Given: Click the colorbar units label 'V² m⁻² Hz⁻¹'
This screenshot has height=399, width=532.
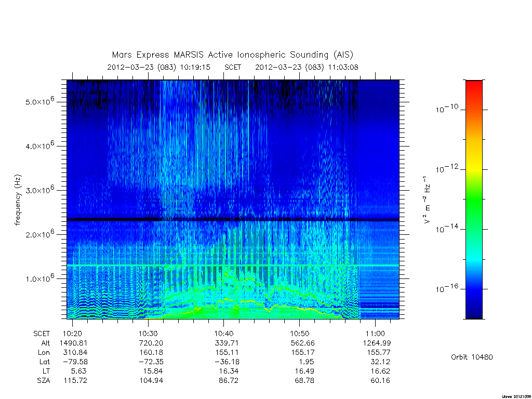Looking at the screenshot, I should pyautogui.click(x=427, y=200).
